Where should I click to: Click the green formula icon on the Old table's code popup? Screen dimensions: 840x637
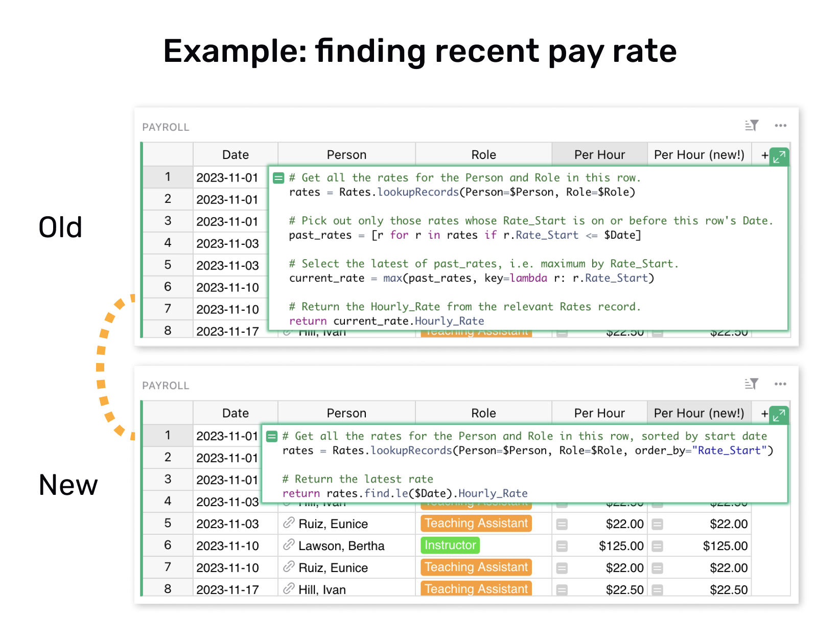point(279,178)
